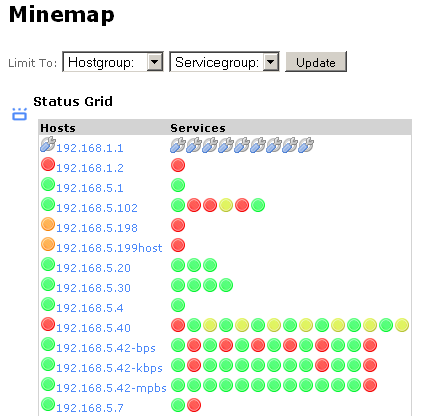Open host link 192.168.5.42-kbps

tap(109, 368)
